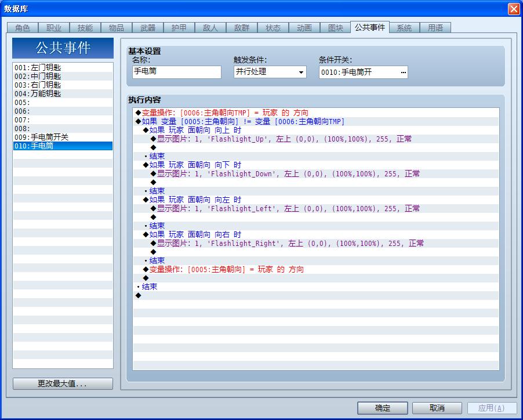Select common event 010:手电筒
The width and height of the screenshot is (523, 420).
(63, 146)
